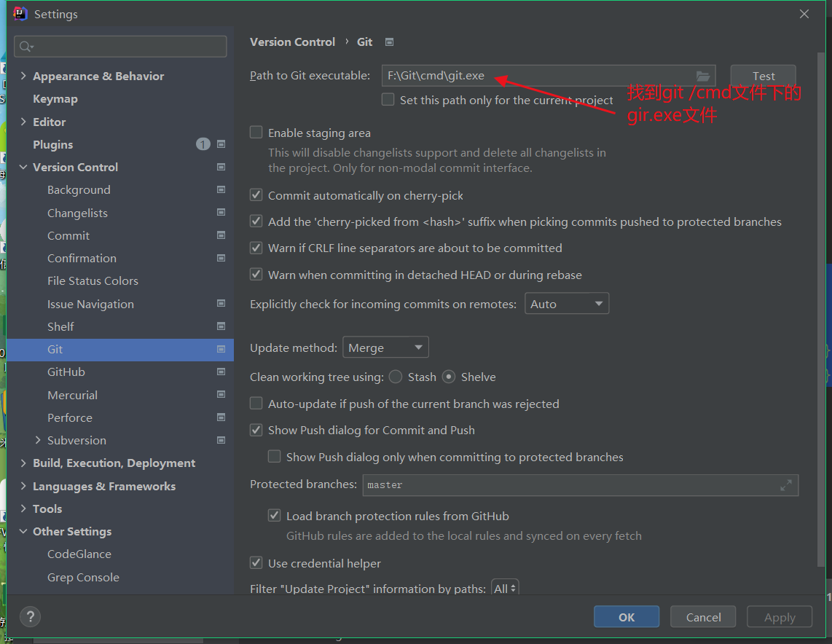This screenshot has height=644, width=832.
Task: Toggle Warn when committing in detached HEAD
Action: pos(256,274)
